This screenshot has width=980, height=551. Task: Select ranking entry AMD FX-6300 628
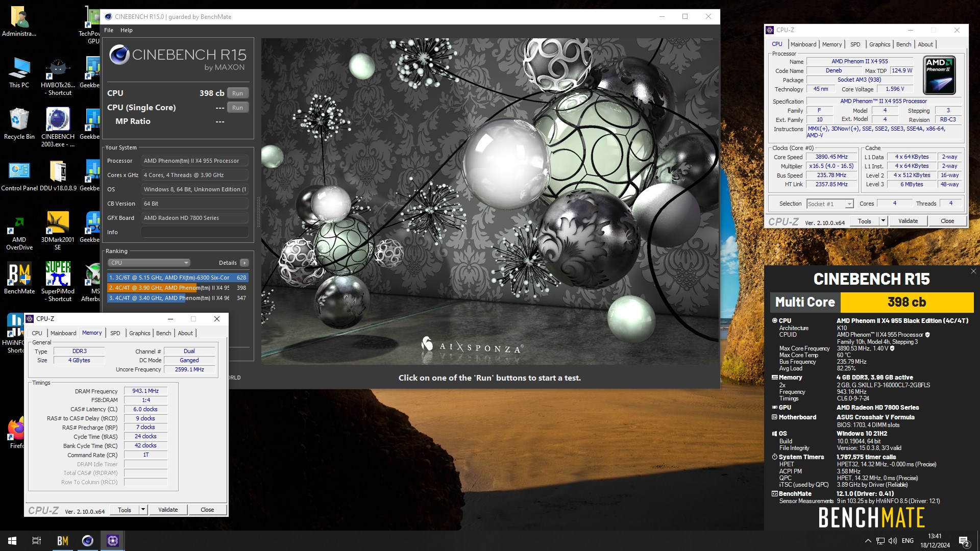178,278
